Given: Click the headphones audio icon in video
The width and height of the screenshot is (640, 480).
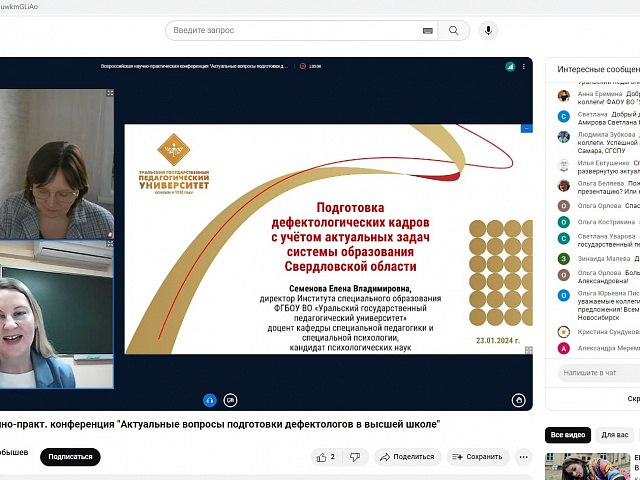Looking at the screenshot, I should [x=210, y=400].
